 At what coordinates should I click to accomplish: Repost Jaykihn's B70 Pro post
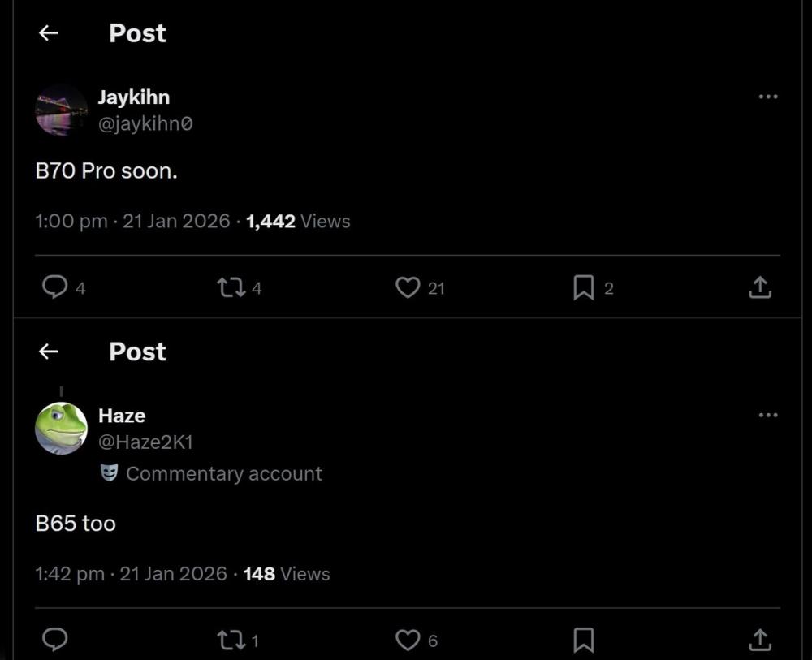click(230, 287)
